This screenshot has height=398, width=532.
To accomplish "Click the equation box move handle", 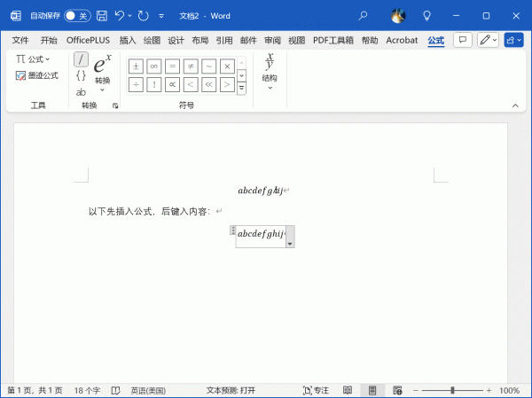I will point(232,230).
